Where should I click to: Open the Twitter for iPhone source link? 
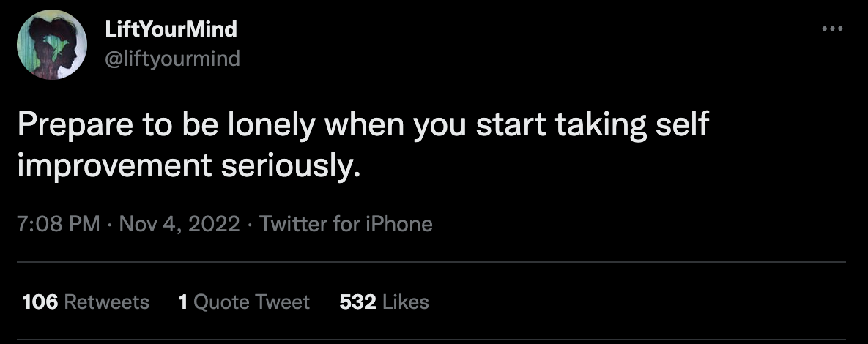pyautogui.click(x=346, y=223)
